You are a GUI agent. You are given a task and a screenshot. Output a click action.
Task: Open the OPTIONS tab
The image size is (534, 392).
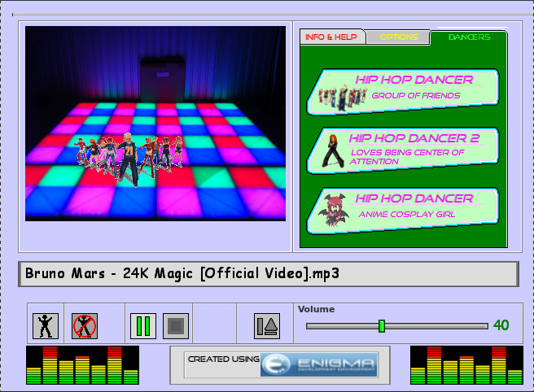click(x=398, y=37)
